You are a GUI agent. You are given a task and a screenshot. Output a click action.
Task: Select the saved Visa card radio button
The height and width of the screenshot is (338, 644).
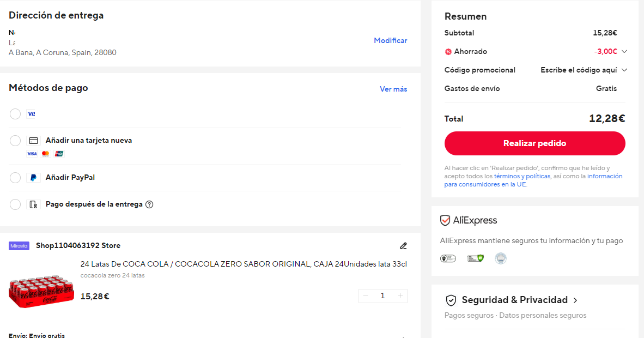[x=15, y=114]
